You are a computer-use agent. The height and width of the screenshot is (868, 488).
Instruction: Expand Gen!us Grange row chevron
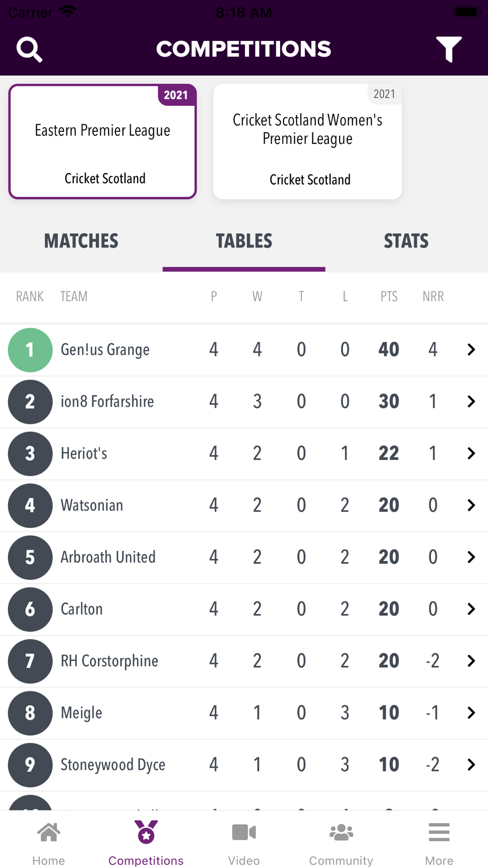coord(471,350)
